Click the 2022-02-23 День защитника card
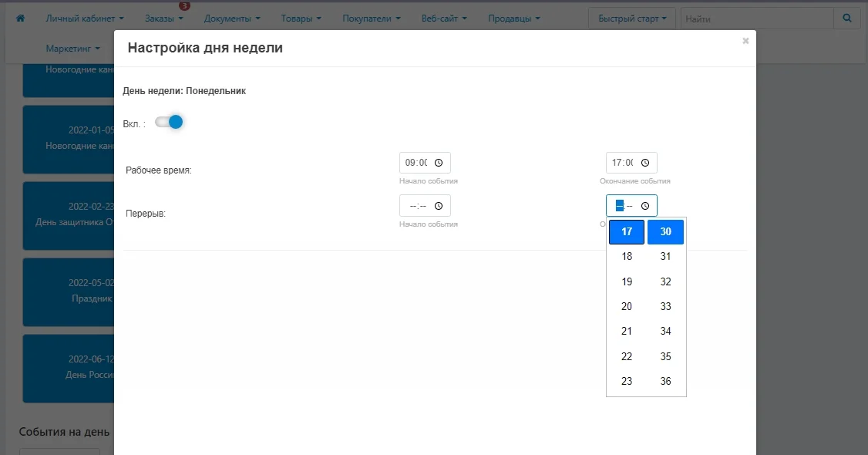Image resolution: width=868 pixels, height=455 pixels. coord(69,215)
